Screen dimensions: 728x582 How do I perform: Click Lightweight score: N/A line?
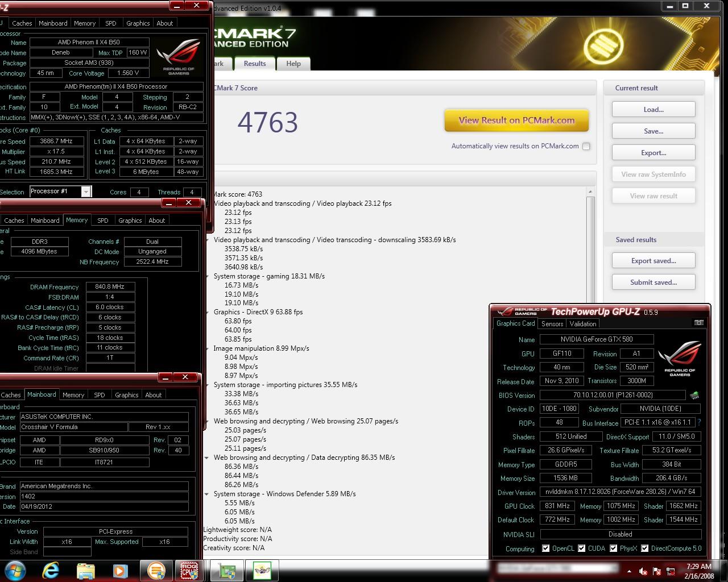(x=237, y=530)
